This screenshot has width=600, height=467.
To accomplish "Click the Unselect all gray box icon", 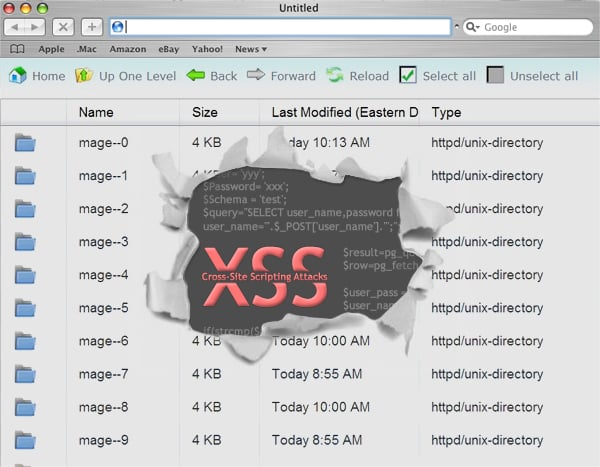I will (495, 75).
